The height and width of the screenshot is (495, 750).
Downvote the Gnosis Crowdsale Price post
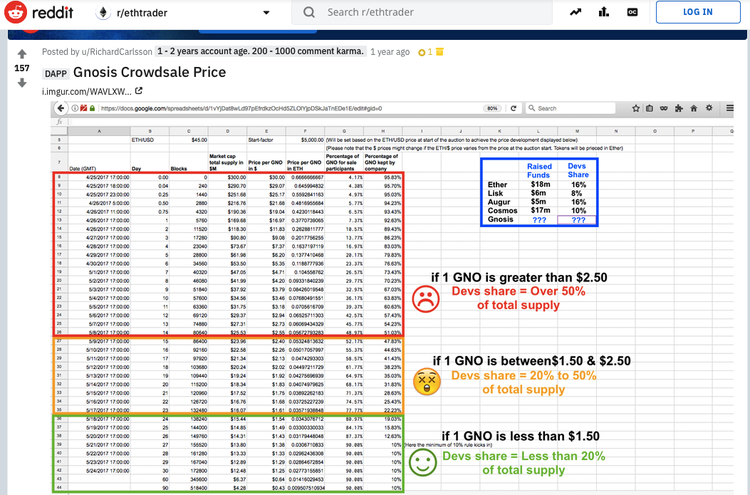[x=22, y=83]
